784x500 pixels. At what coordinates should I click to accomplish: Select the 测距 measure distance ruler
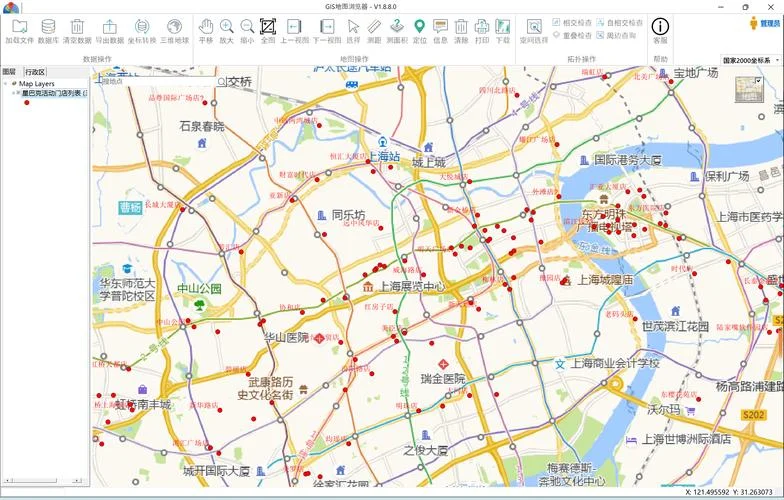tap(374, 31)
